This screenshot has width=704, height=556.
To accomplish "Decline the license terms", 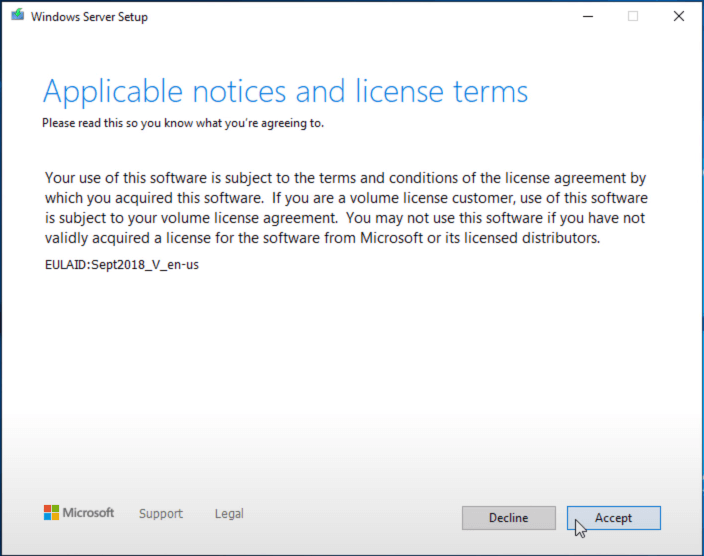I will tap(508, 518).
